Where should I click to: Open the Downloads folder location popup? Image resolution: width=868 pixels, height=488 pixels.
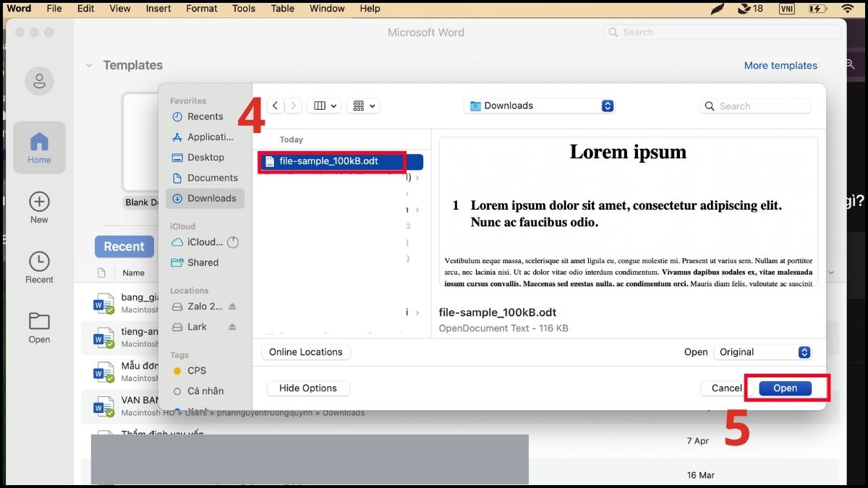pos(539,106)
